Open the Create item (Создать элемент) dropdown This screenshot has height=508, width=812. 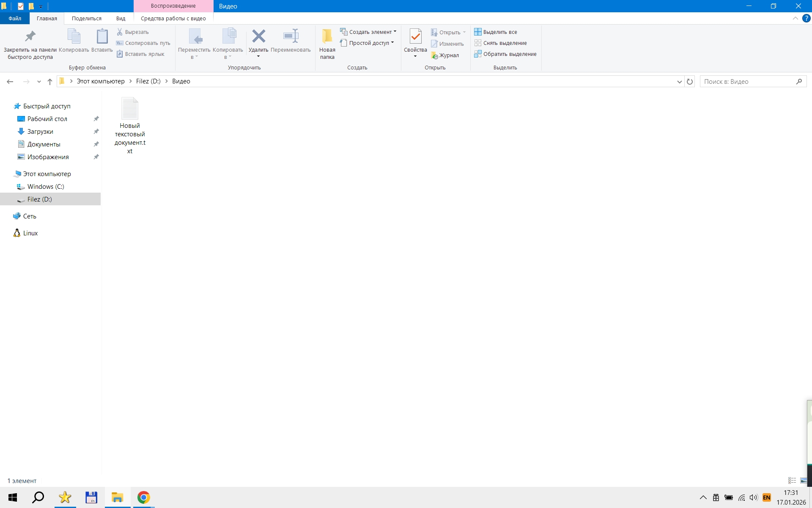(368, 32)
